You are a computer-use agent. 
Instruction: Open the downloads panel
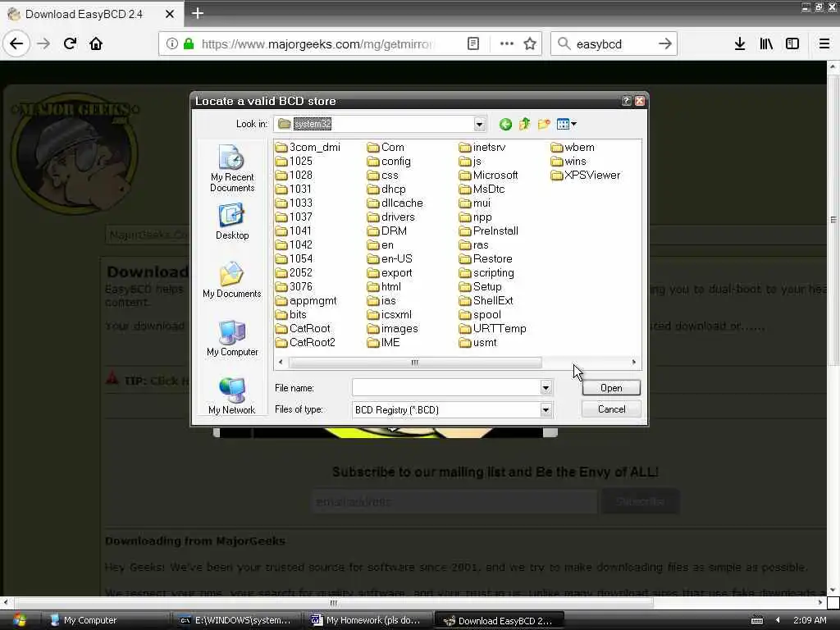(x=740, y=44)
